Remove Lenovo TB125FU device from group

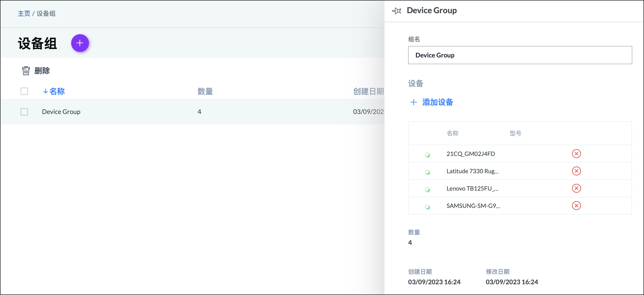point(576,188)
